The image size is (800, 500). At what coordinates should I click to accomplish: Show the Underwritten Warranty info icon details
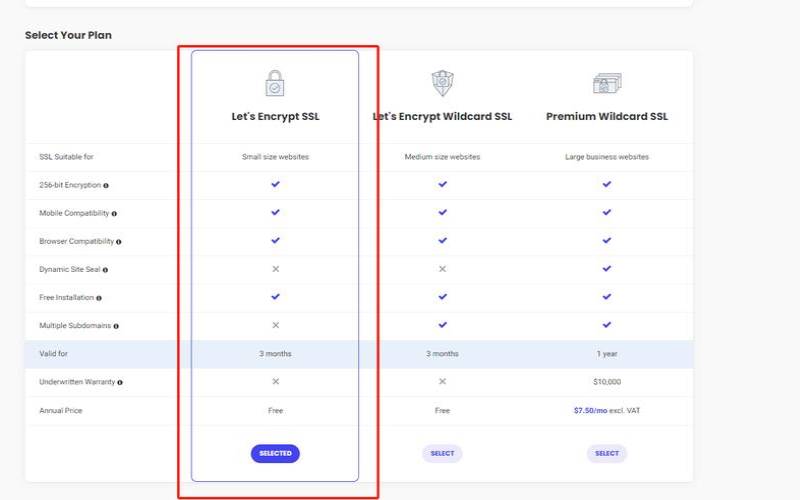pyautogui.click(x=120, y=382)
